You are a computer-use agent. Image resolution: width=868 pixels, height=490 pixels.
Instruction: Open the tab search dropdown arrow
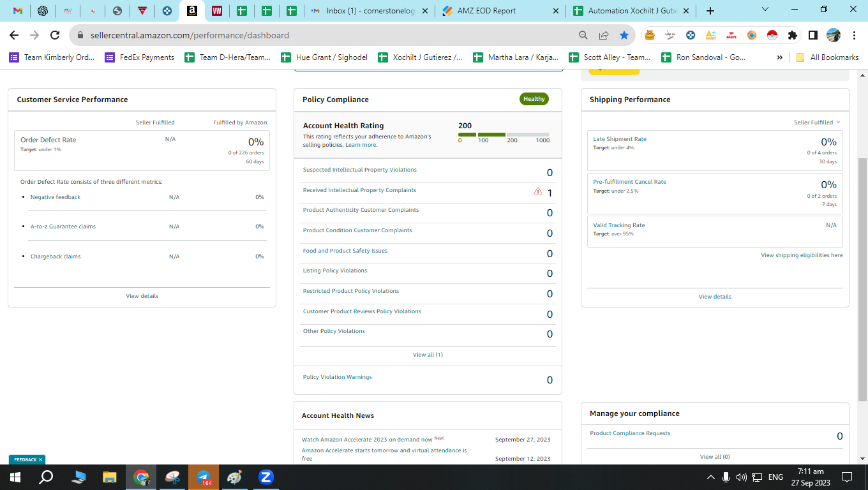765,9
